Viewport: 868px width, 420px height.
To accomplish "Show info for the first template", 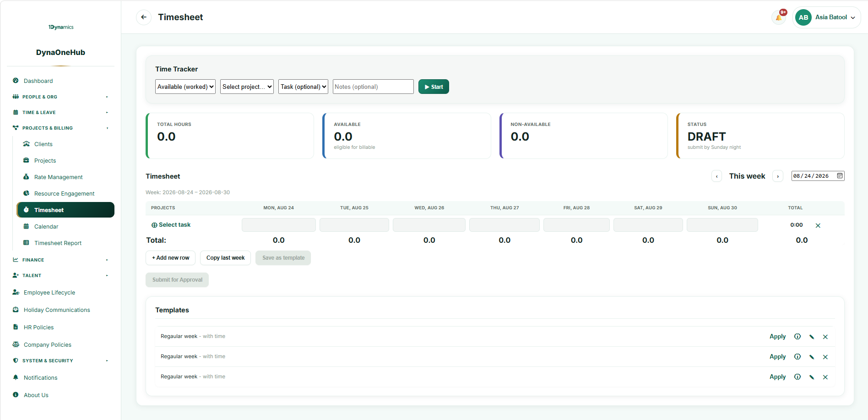I will (797, 337).
